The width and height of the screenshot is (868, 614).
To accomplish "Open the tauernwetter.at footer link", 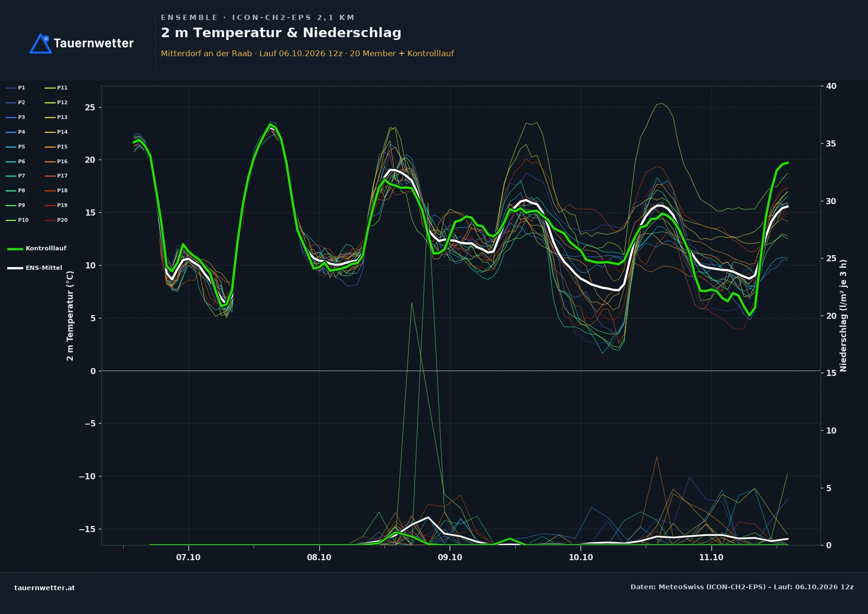I will click(x=45, y=588).
